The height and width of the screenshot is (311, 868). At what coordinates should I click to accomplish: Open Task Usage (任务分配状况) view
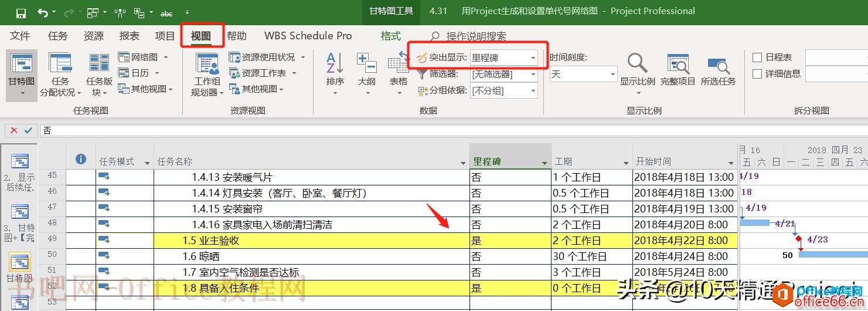(60, 75)
